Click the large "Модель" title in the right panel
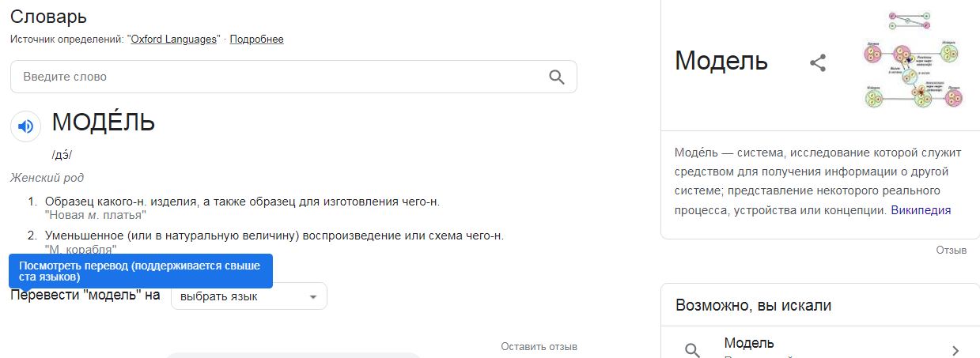The height and width of the screenshot is (358, 980). (x=721, y=61)
